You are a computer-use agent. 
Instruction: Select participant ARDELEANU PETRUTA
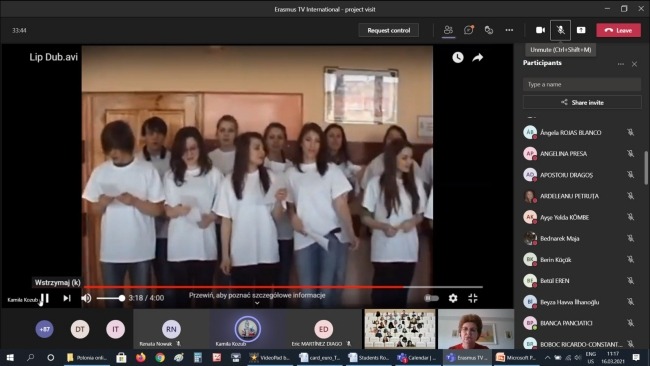pyautogui.click(x=580, y=196)
